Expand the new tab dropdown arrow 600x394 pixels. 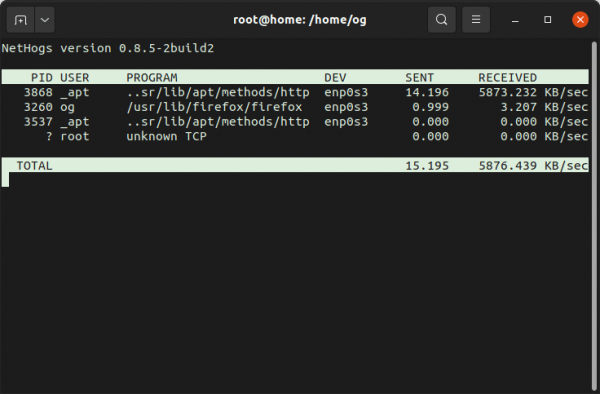(45, 20)
